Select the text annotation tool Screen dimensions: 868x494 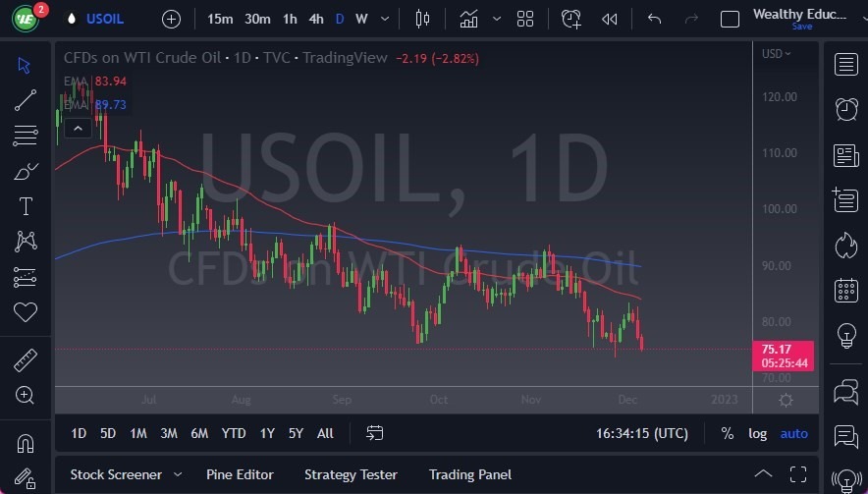[26, 206]
